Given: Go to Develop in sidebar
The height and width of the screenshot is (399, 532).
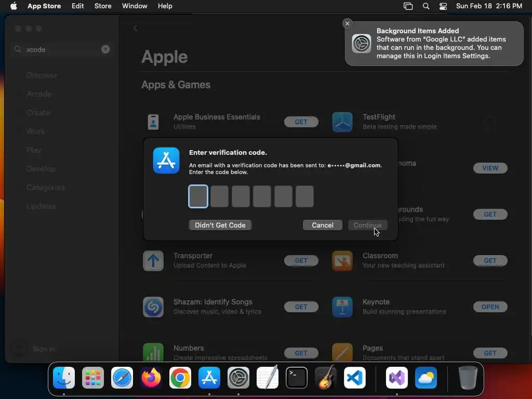Looking at the screenshot, I should 41,169.
